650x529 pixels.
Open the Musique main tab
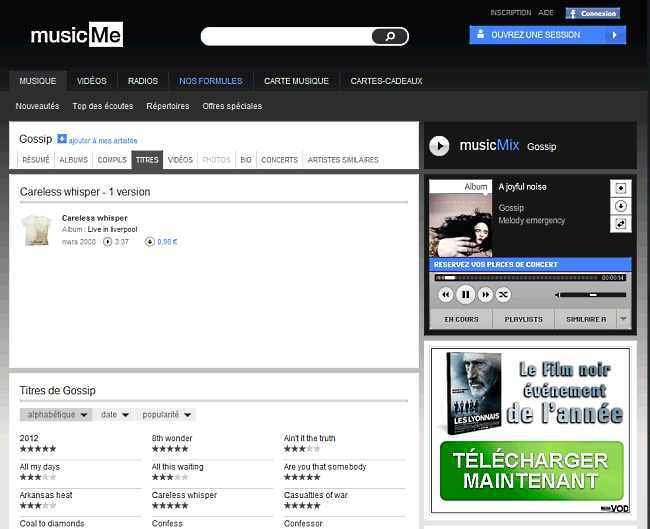[x=38, y=81]
